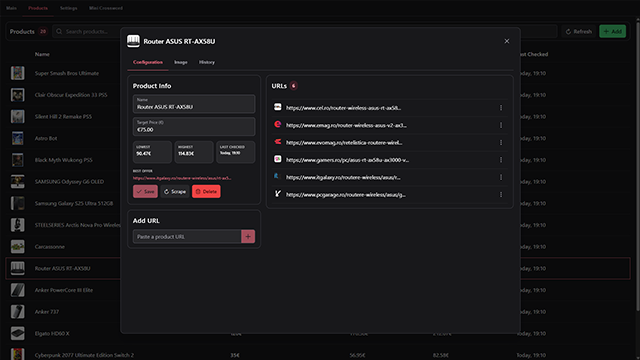Click the Highest price 114.83€ card
The image size is (640, 360).
click(x=194, y=152)
